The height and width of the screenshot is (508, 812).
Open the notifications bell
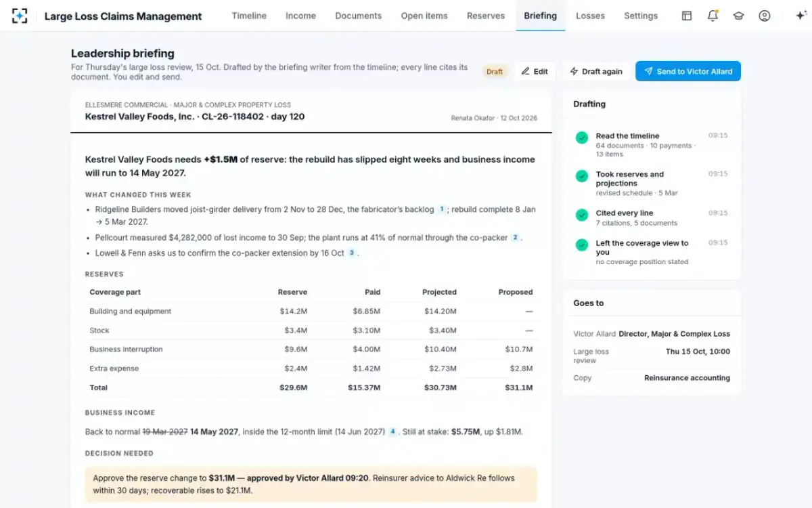click(x=713, y=16)
